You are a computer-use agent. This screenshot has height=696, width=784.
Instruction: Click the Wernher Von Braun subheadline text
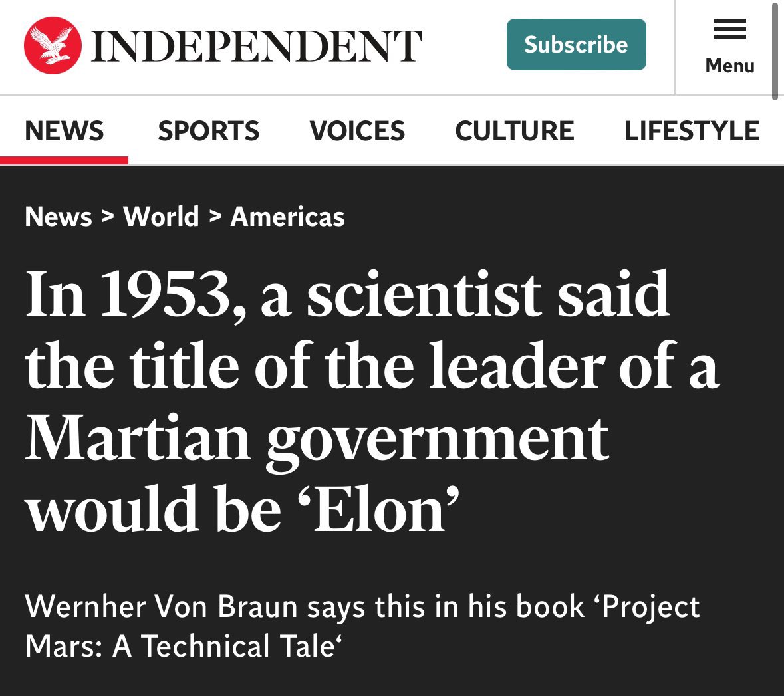[362, 626]
